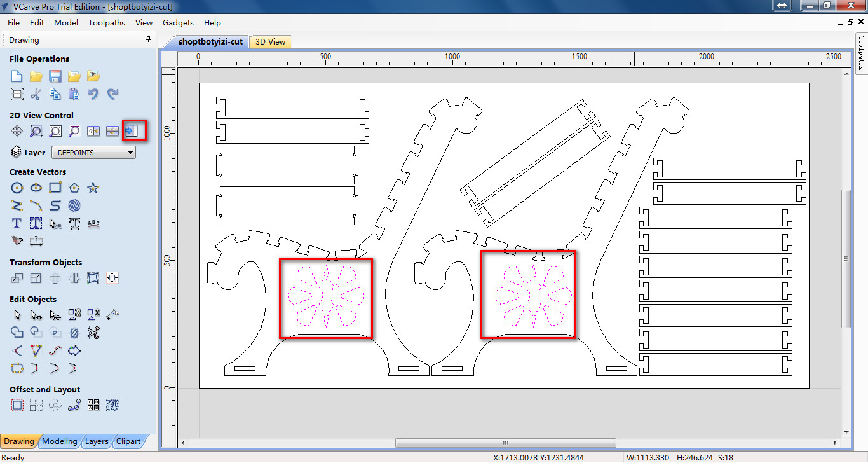
Task: Open an existing file
Action: tap(36, 76)
